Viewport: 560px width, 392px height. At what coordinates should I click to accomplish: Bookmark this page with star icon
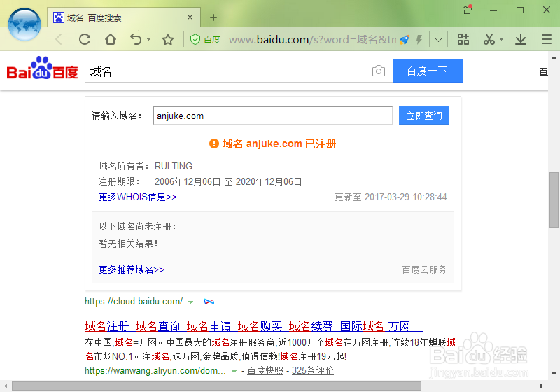(167, 39)
